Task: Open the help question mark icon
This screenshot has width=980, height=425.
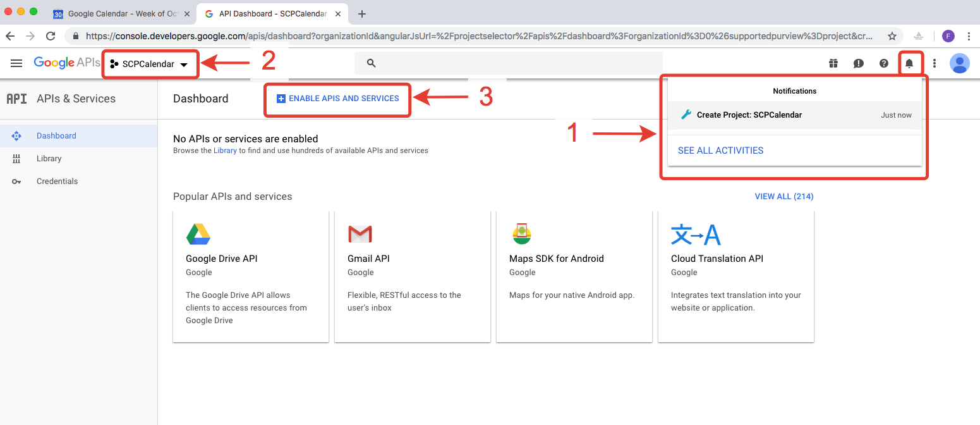Action: click(884, 63)
